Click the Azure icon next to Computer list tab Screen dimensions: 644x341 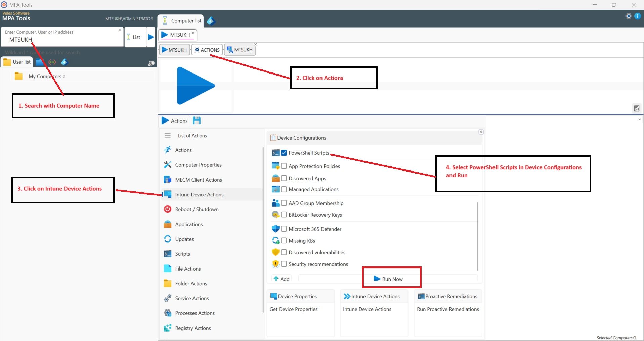tap(211, 21)
